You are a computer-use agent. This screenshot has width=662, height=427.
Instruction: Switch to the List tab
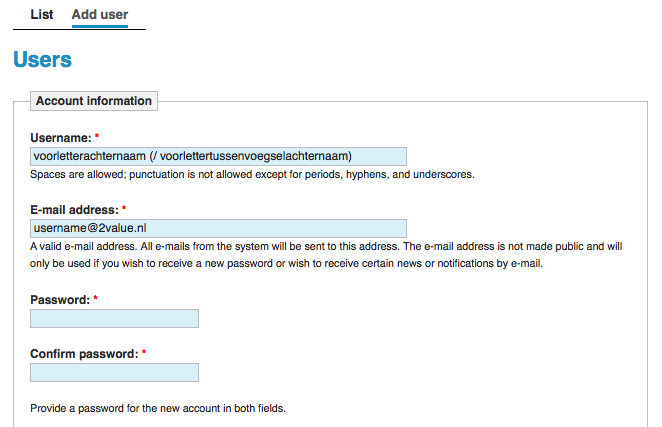tap(41, 14)
